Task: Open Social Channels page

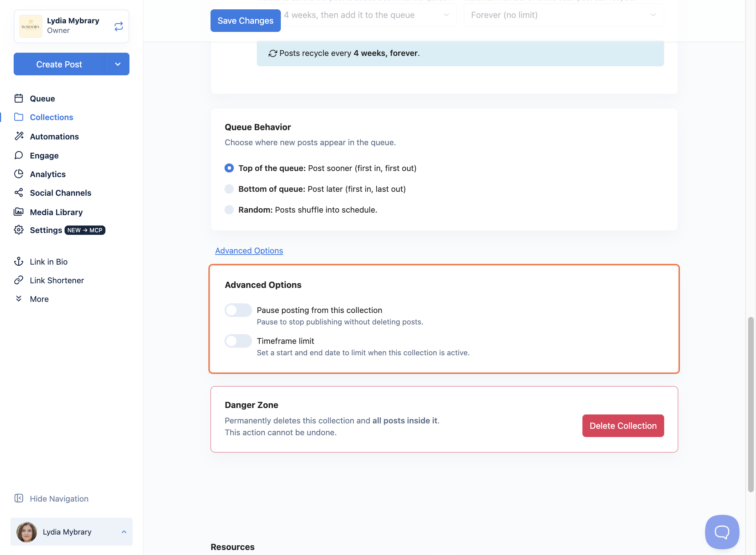Action: [x=60, y=193]
